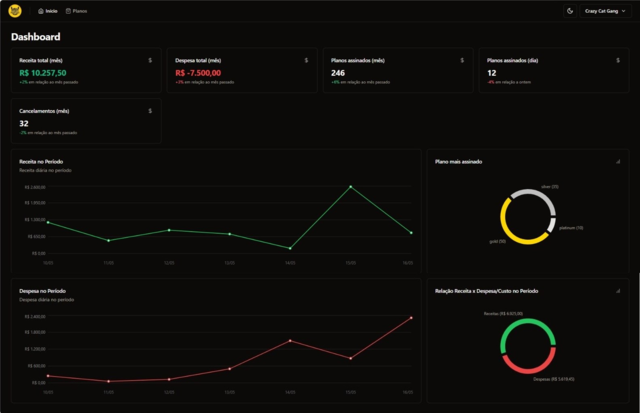Click the silver (35) legend label

pyautogui.click(x=550, y=187)
